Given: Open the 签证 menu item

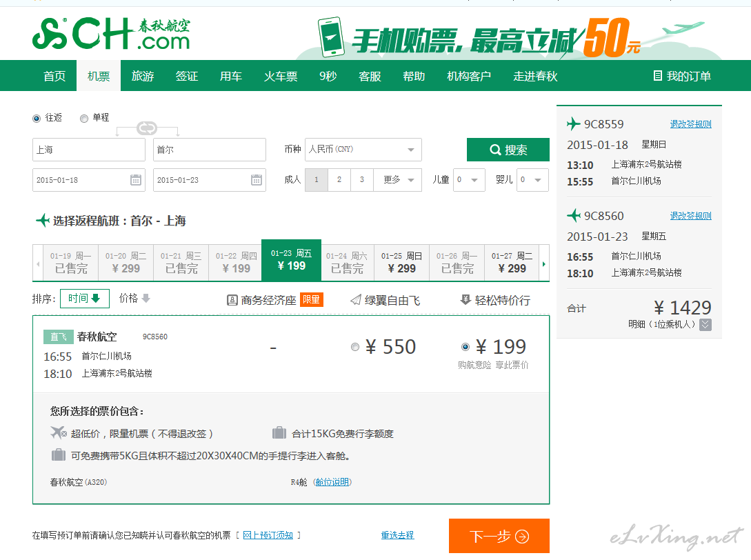Looking at the screenshot, I should point(186,76).
